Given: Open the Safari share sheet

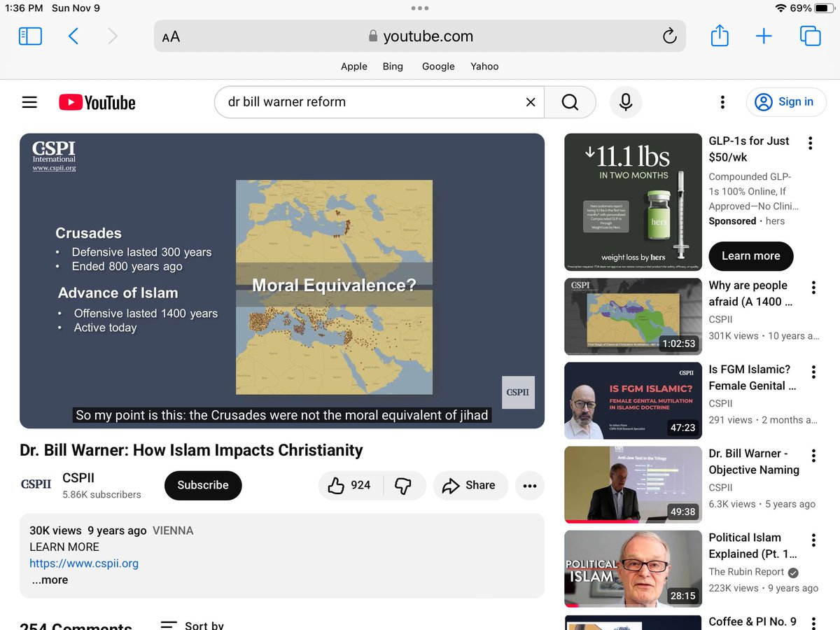Looking at the screenshot, I should [x=720, y=36].
